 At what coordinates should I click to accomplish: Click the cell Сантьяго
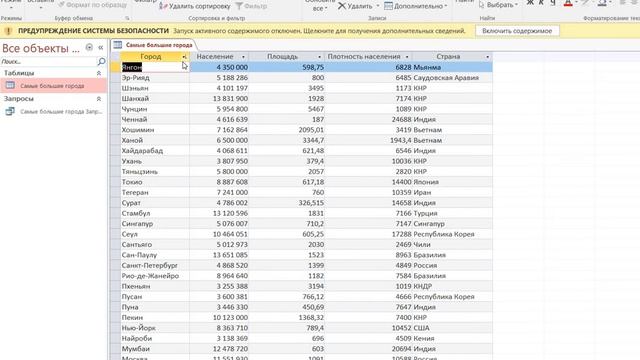click(x=155, y=244)
